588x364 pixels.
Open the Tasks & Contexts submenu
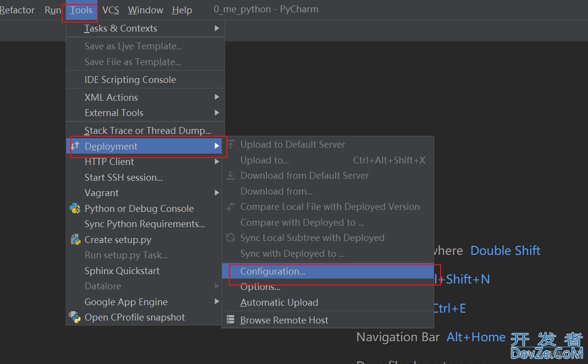[x=145, y=28]
